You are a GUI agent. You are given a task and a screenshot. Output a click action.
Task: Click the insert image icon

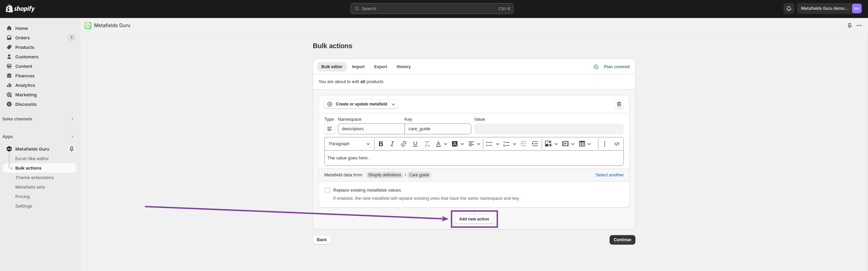point(548,144)
